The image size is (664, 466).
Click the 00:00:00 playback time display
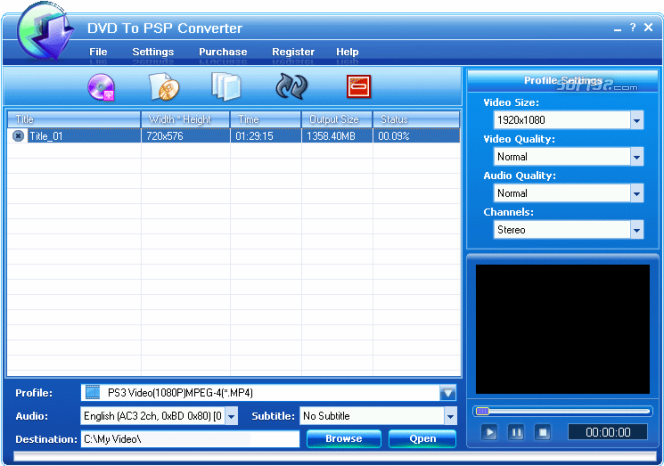(x=608, y=432)
